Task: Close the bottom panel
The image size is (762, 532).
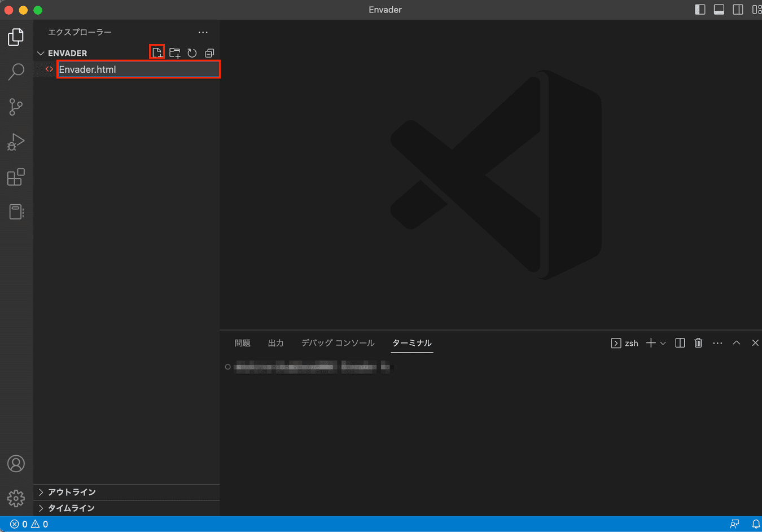Action: coord(755,343)
